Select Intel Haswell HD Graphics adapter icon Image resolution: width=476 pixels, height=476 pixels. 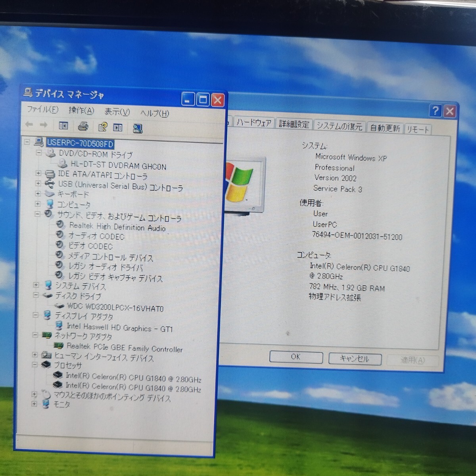point(59,326)
